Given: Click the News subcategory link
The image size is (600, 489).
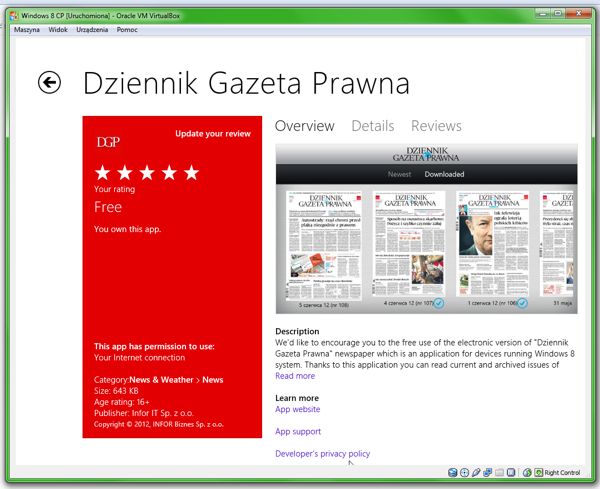Looking at the screenshot, I should pos(213,380).
